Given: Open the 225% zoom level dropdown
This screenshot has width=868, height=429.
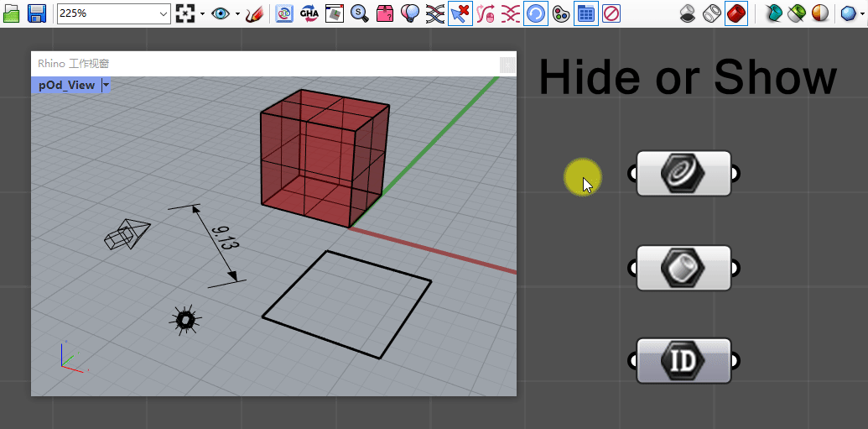Looking at the screenshot, I should tap(164, 14).
